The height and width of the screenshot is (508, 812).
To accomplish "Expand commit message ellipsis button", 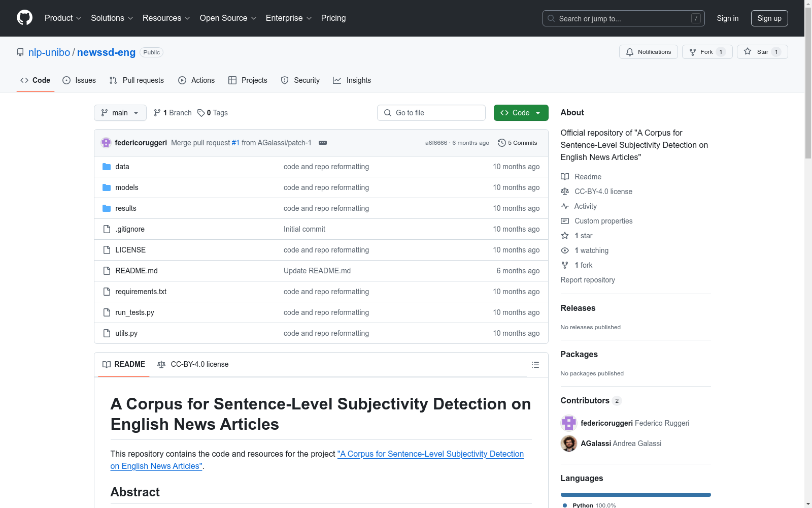I will [323, 143].
